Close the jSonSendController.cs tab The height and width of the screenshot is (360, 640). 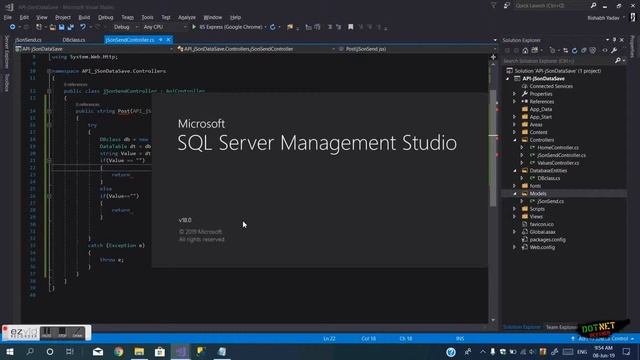[169, 40]
